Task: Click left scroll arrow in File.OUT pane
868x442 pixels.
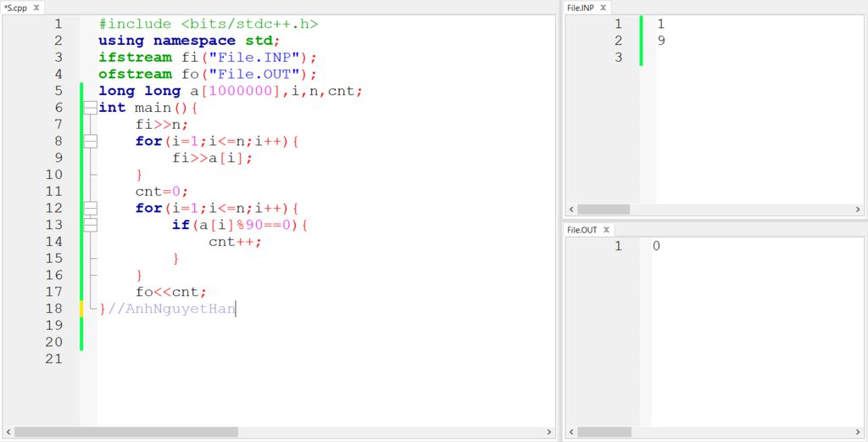Action: (x=571, y=432)
